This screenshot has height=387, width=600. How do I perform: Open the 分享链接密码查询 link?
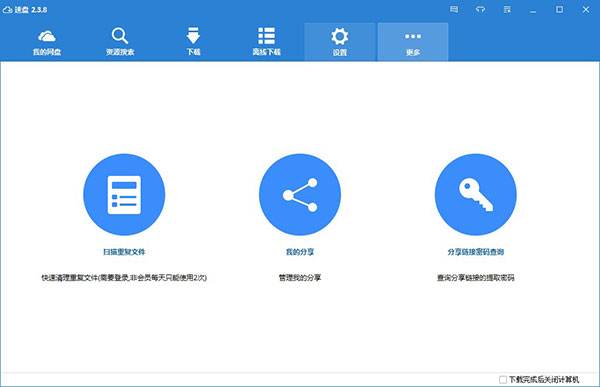point(476,252)
